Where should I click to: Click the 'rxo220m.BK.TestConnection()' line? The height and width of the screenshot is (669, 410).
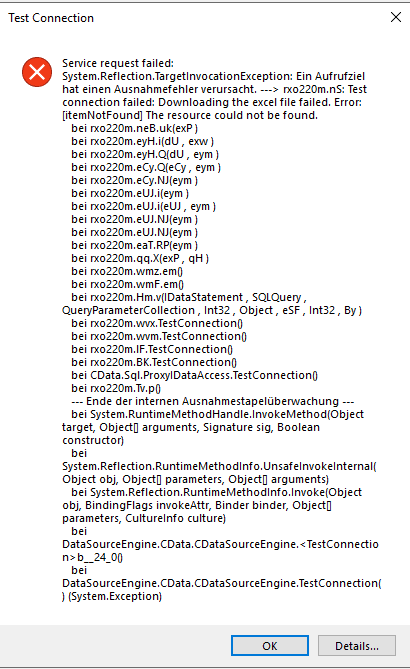coord(154,362)
